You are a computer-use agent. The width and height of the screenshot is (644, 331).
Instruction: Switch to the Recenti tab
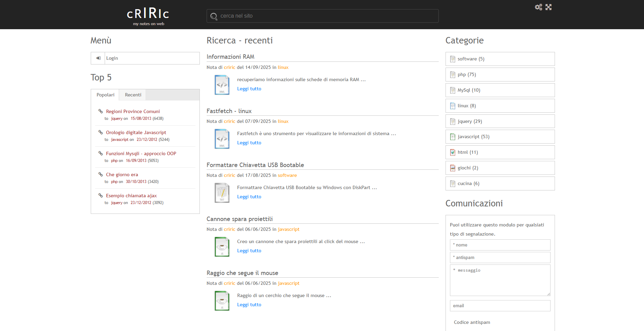tap(133, 95)
